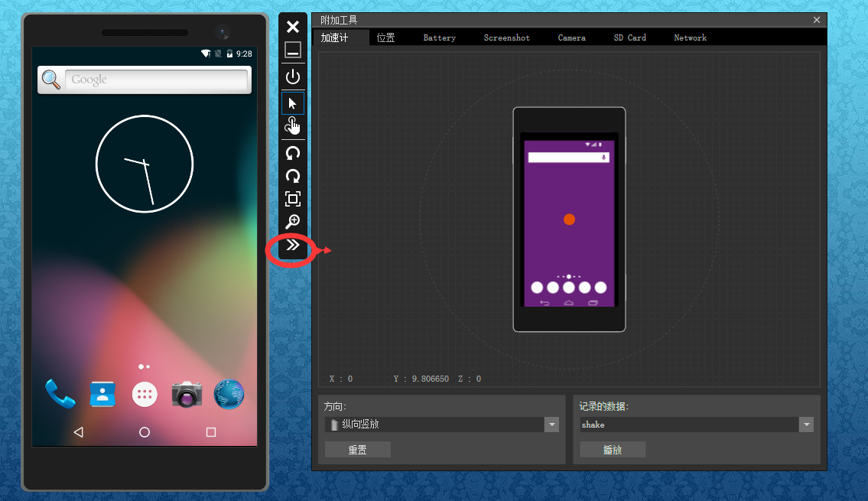This screenshot has width=868, height=501.
Task: Tap the Wi-Fi status icon
Action: (x=206, y=54)
